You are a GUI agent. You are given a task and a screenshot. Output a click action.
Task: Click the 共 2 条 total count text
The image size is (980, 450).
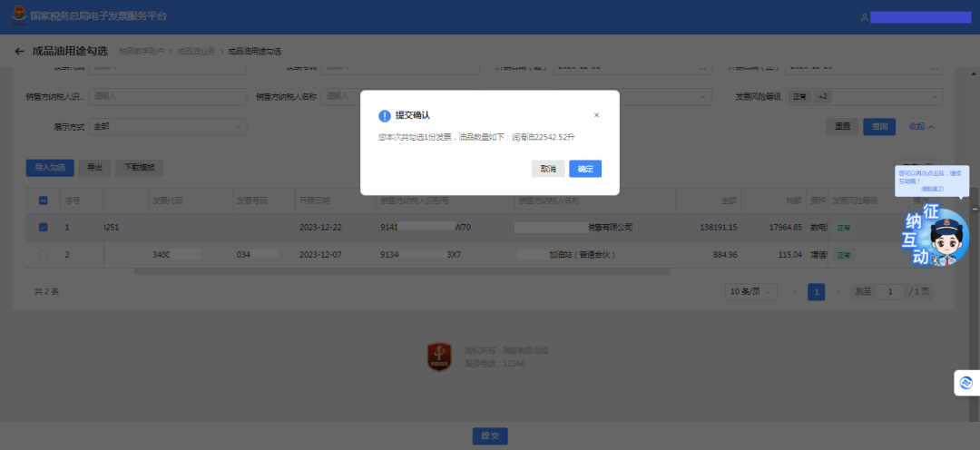point(47,292)
